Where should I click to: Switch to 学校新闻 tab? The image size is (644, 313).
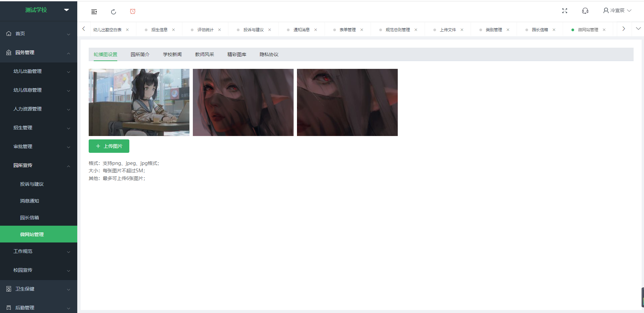tap(172, 54)
